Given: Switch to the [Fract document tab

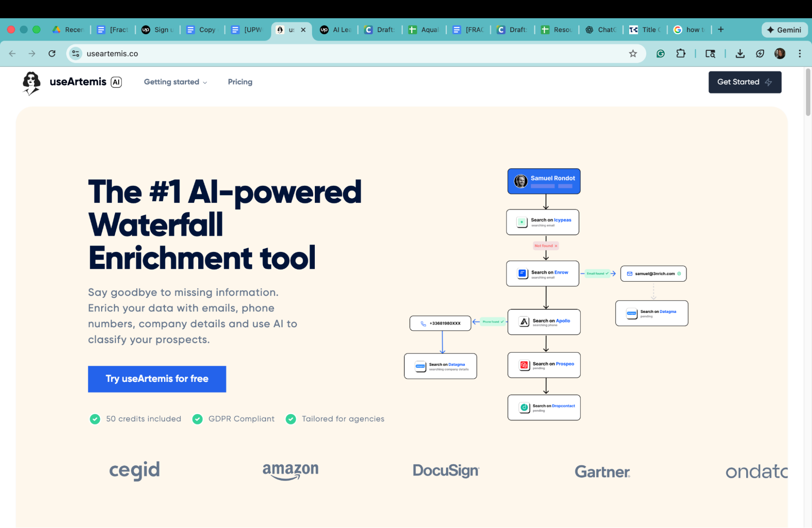Looking at the screenshot, I should tap(113, 30).
